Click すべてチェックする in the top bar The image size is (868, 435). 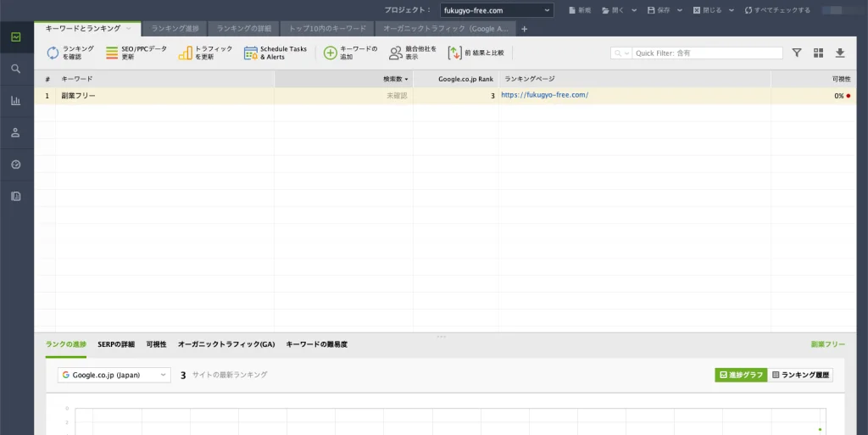point(777,10)
